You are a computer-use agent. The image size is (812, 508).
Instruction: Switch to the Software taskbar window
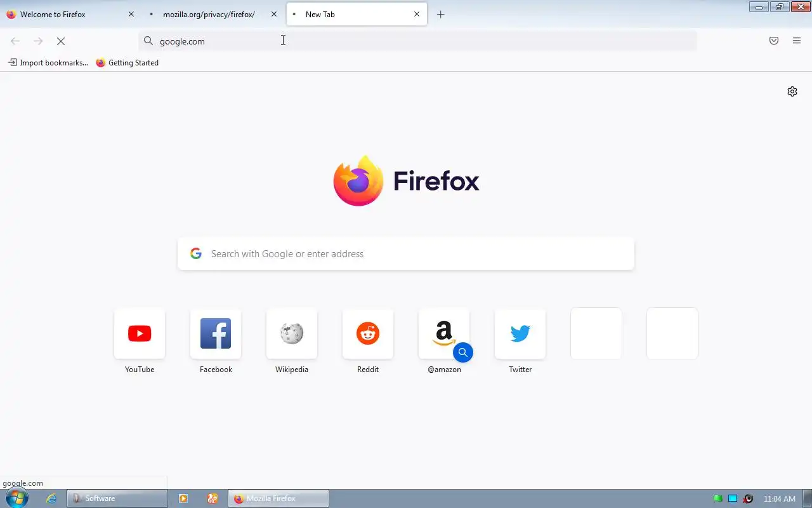point(117,498)
